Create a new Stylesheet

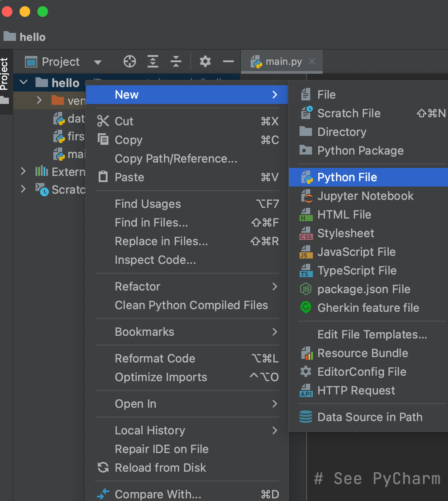click(x=368, y=233)
